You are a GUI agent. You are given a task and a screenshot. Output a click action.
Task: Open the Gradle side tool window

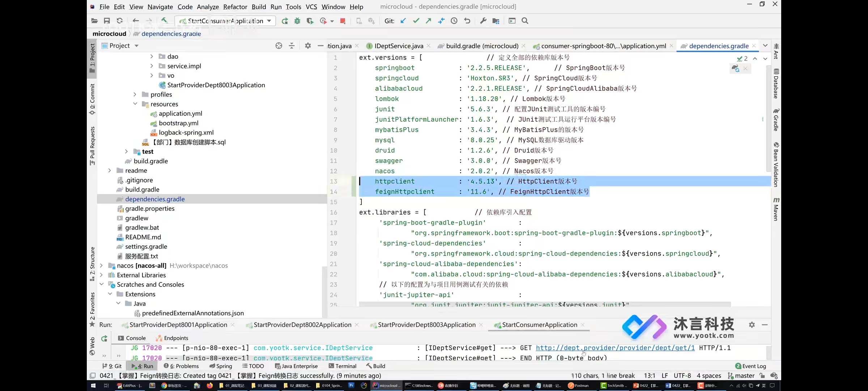point(776,119)
